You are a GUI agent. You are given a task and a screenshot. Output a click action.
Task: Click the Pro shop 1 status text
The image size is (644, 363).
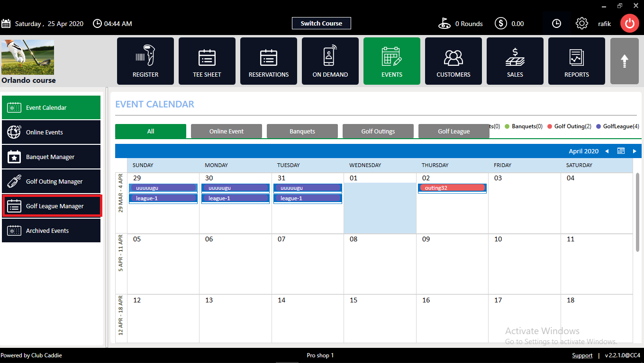tap(320, 355)
